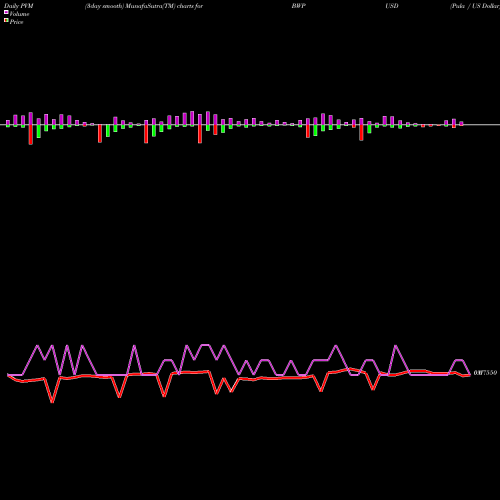Click the 'Daily PVM' title text

click(x=19, y=6)
